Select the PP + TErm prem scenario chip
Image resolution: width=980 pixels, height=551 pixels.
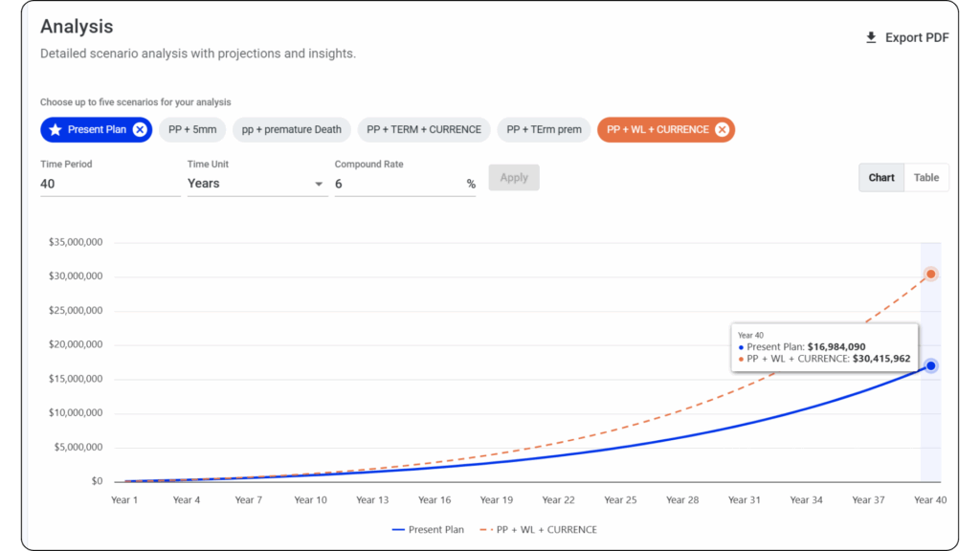coord(544,130)
